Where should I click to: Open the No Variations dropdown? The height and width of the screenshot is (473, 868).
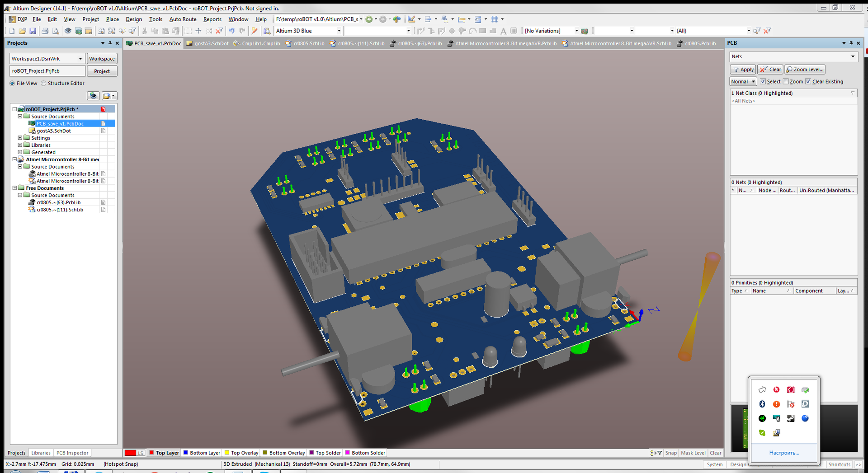[576, 31]
